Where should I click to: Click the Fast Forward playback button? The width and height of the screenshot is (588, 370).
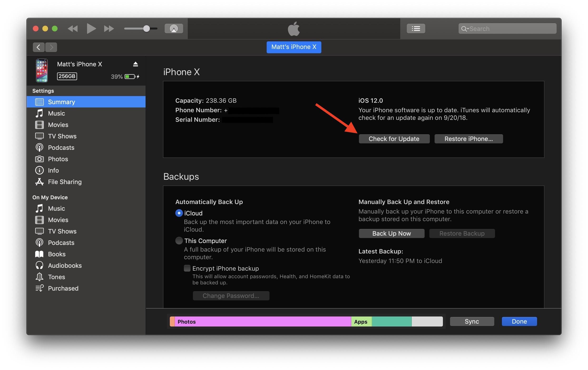(x=109, y=29)
